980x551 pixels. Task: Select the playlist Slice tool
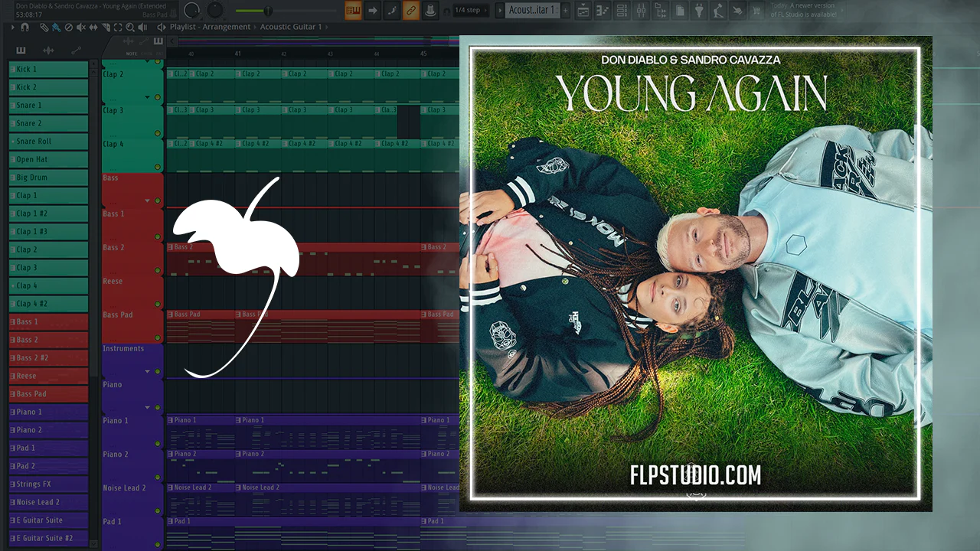[x=106, y=27]
